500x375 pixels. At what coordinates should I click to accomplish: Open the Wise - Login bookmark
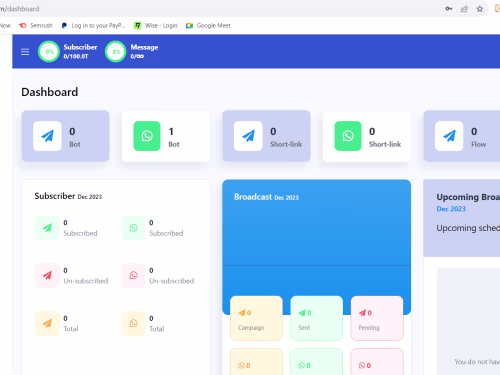coord(156,26)
